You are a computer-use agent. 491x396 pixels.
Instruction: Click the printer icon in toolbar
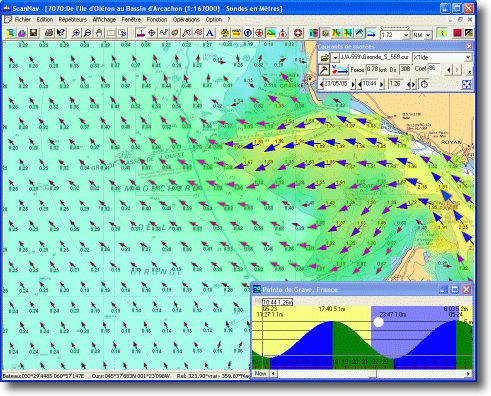(x=49, y=33)
